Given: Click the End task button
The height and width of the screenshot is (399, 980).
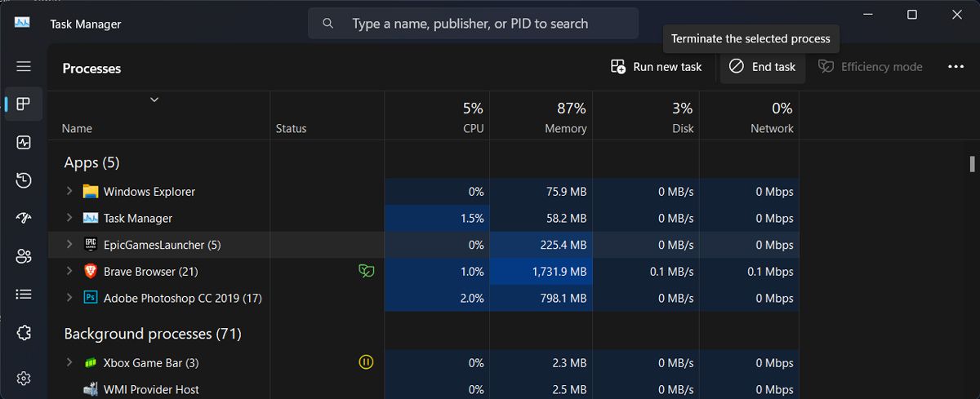Looking at the screenshot, I should [x=762, y=67].
